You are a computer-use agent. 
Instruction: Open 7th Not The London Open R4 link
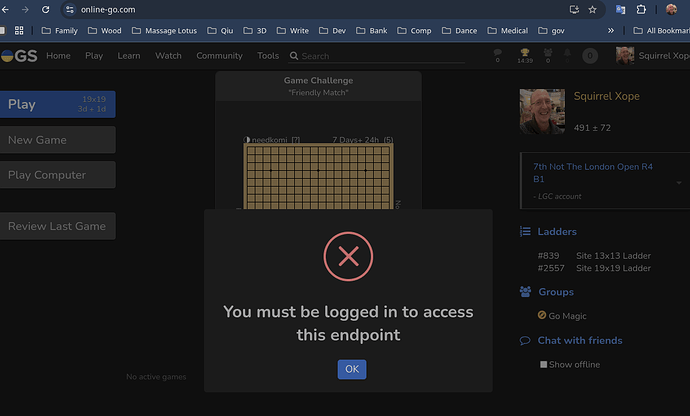pos(593,173)
